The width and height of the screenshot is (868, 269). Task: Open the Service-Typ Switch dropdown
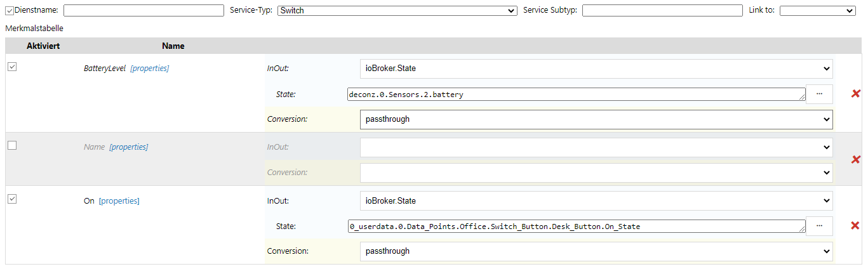[x=397, y=11]
